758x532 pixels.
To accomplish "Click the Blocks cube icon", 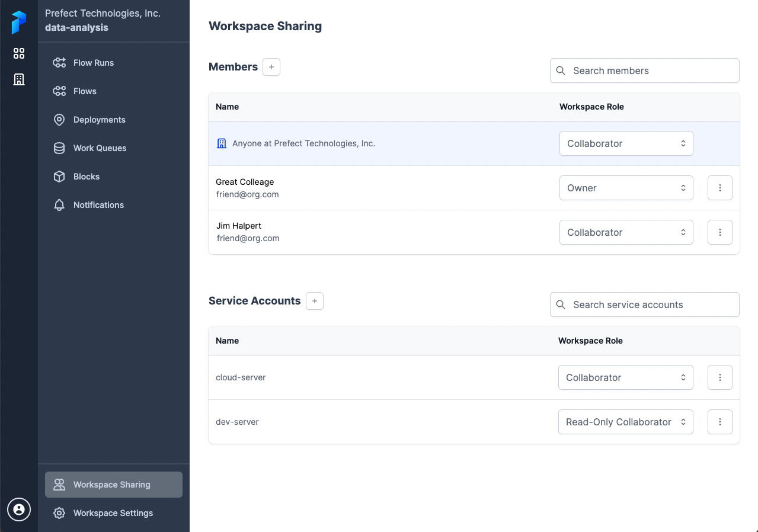I will [59, 177].
